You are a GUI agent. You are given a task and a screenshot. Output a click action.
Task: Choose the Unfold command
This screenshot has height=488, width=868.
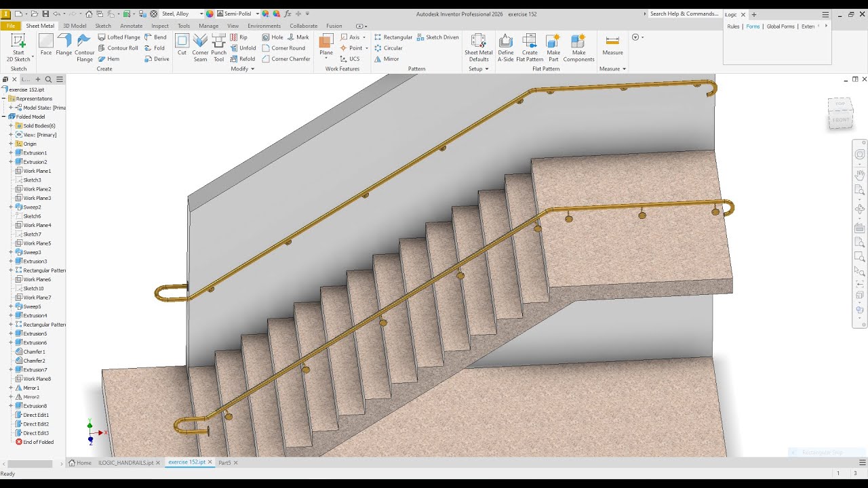pos(243,48)
